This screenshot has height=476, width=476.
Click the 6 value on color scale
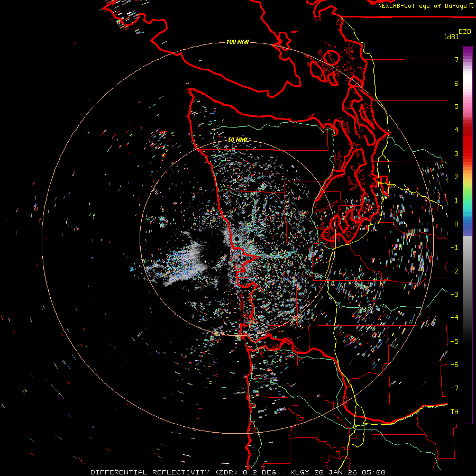click(x=456, y=83)
